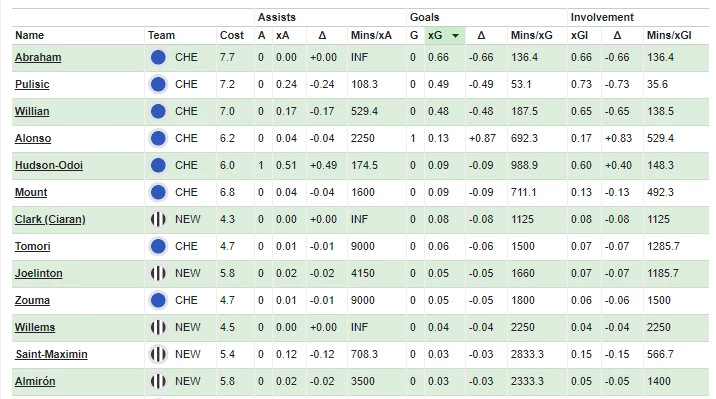Click the xG column sort arrow

455,36
